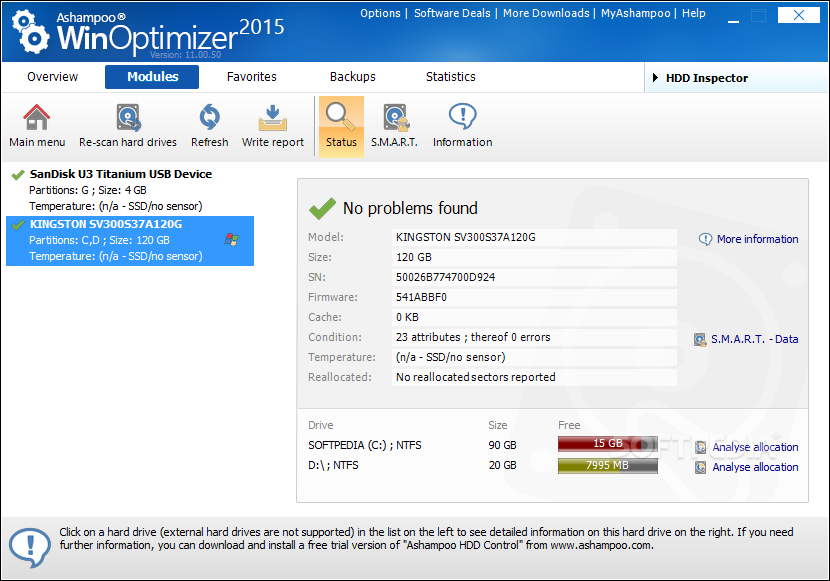Screen dimensions: 830x581
Task: Click the No problems found heading
Action: point(410,208)
